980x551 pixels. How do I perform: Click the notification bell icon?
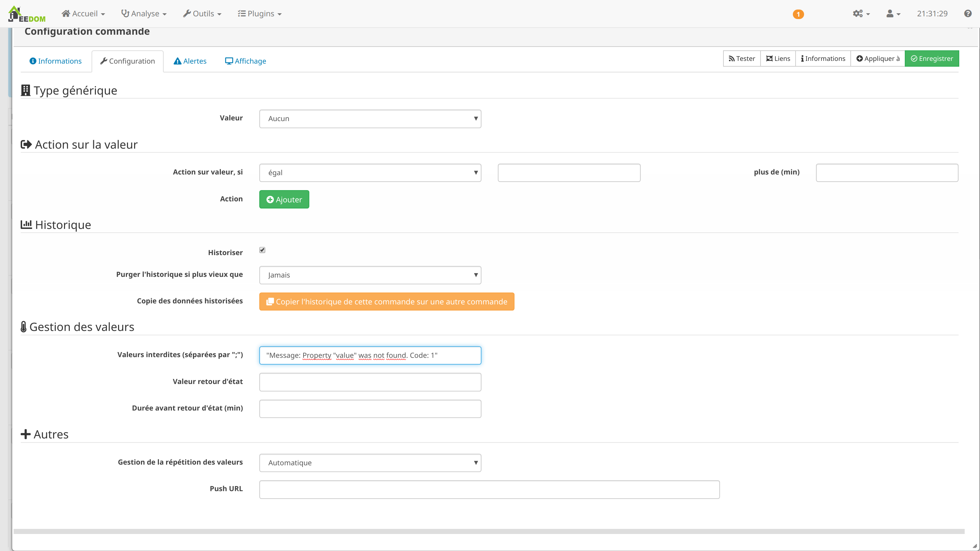[798, 14]
